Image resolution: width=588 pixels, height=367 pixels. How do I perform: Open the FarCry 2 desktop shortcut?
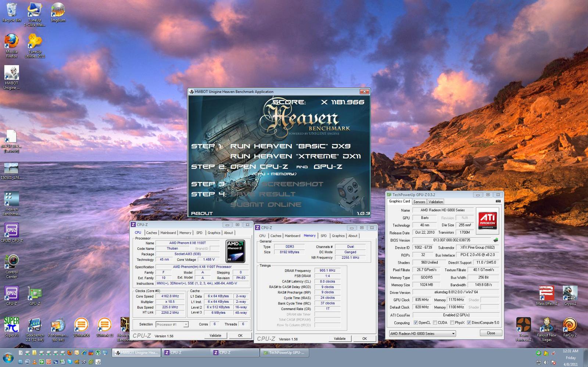570,327
